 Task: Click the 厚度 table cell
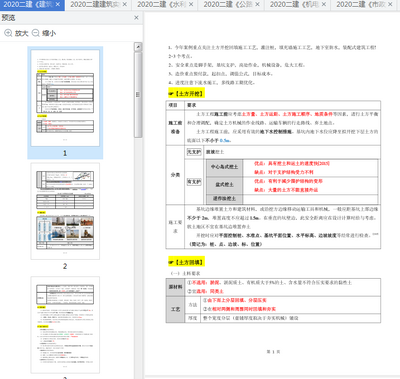pos(192,318)
